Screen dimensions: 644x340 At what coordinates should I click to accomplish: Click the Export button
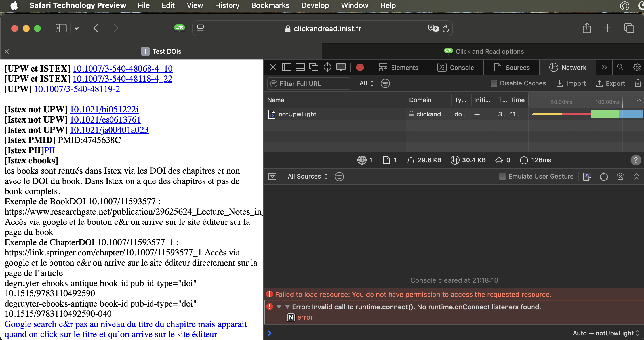click(x=610, y=83)
